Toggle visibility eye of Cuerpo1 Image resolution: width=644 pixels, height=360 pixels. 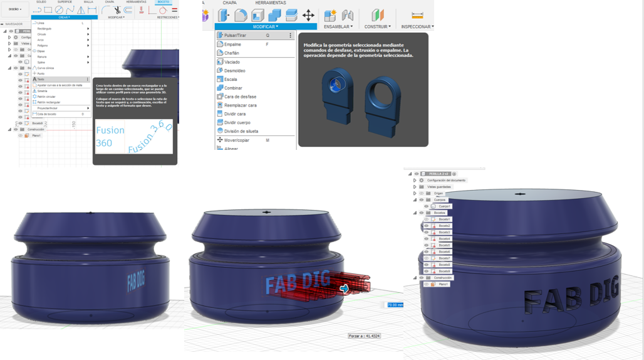[x=427, y=206]
